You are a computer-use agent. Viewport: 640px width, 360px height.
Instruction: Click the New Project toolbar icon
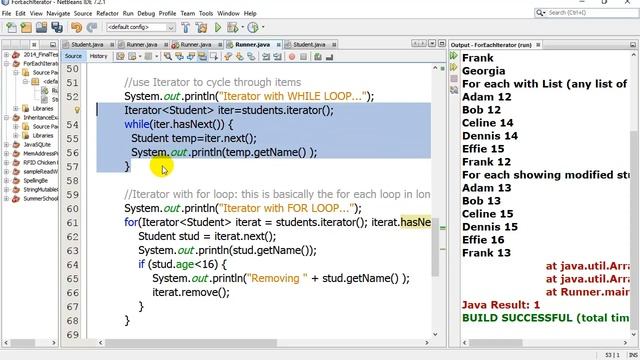point(26,27)
